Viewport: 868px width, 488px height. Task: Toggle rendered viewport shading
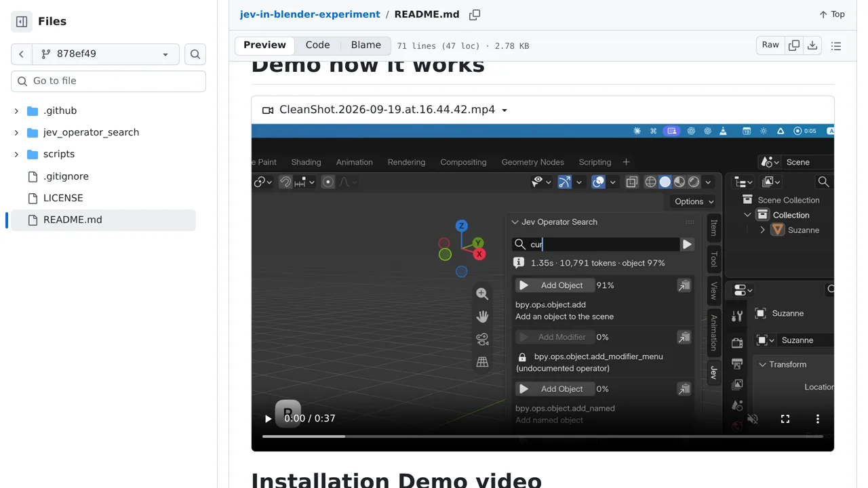(694, 182)
